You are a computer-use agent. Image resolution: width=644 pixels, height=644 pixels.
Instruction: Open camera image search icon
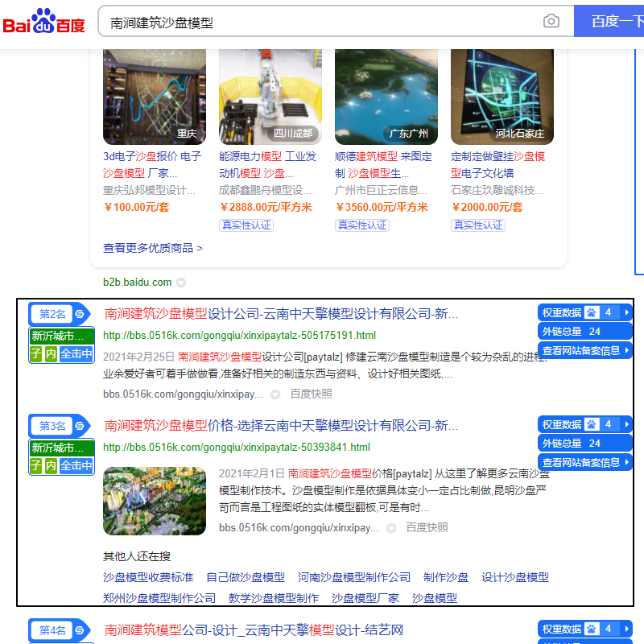[x=551, y=21]
